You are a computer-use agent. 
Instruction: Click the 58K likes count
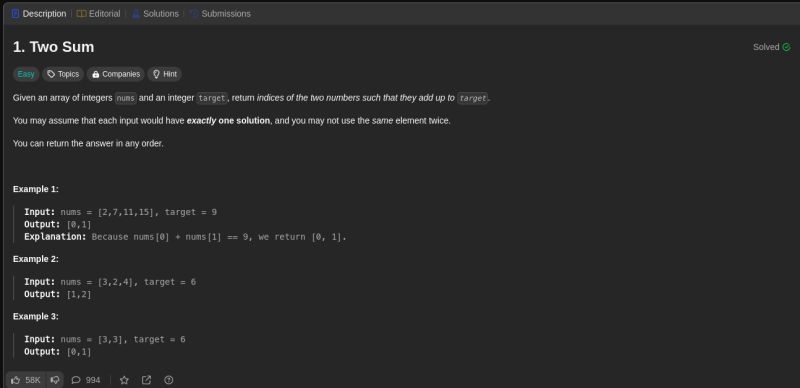pos(33,380)
